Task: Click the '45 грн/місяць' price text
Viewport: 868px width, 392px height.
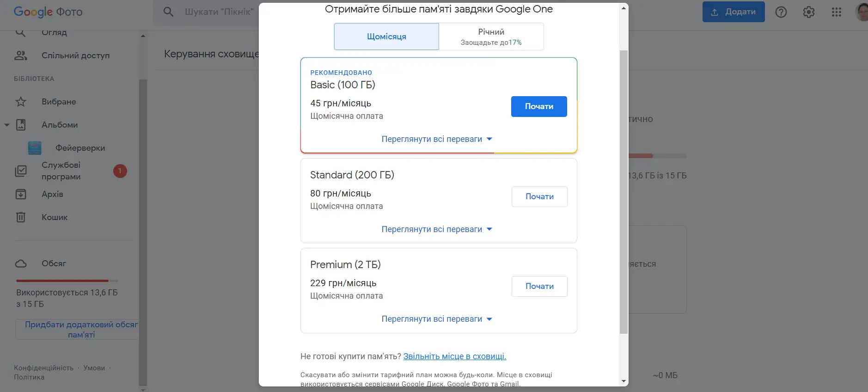Action: [x=341, y=104]
